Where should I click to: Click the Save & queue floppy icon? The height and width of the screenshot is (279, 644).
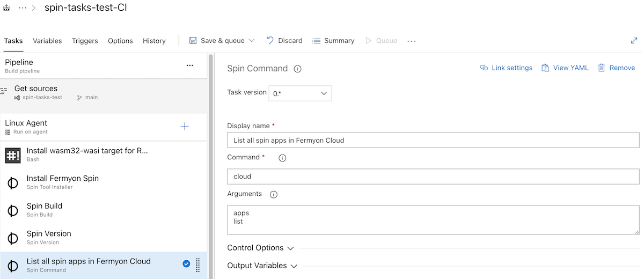tap(193, 41)
